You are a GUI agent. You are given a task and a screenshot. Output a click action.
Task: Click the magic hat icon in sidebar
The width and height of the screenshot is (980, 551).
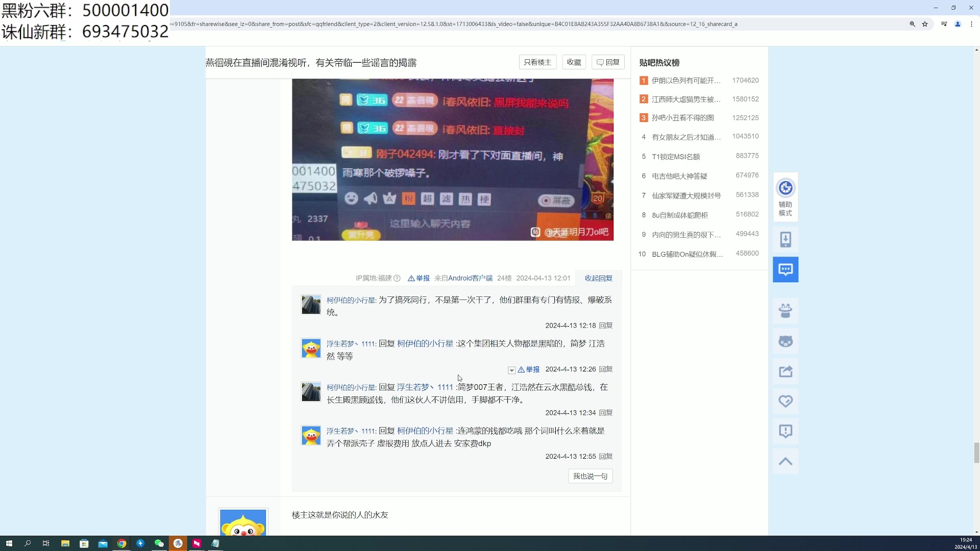click(785, 311)
